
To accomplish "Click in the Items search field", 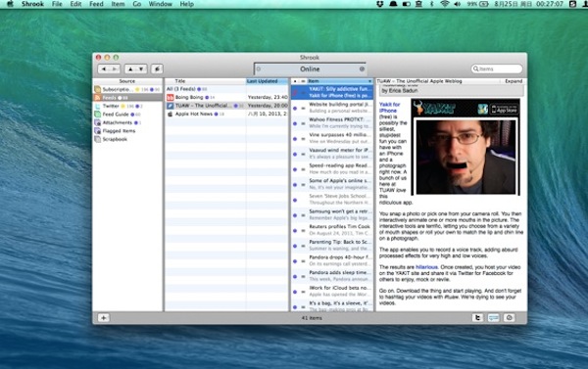I will [x=497, y=69].
